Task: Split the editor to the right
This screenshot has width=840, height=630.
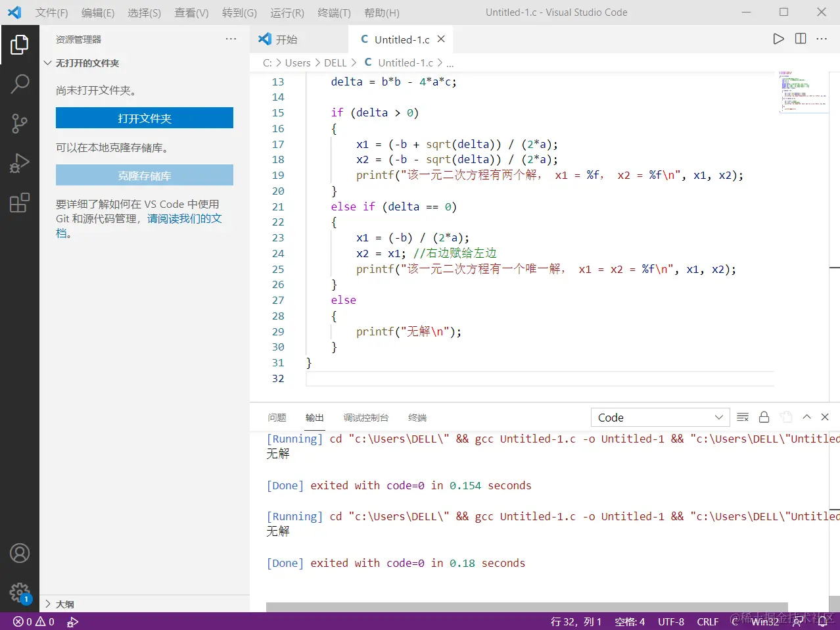Action: pyautogui.click(x=800, y=39)
